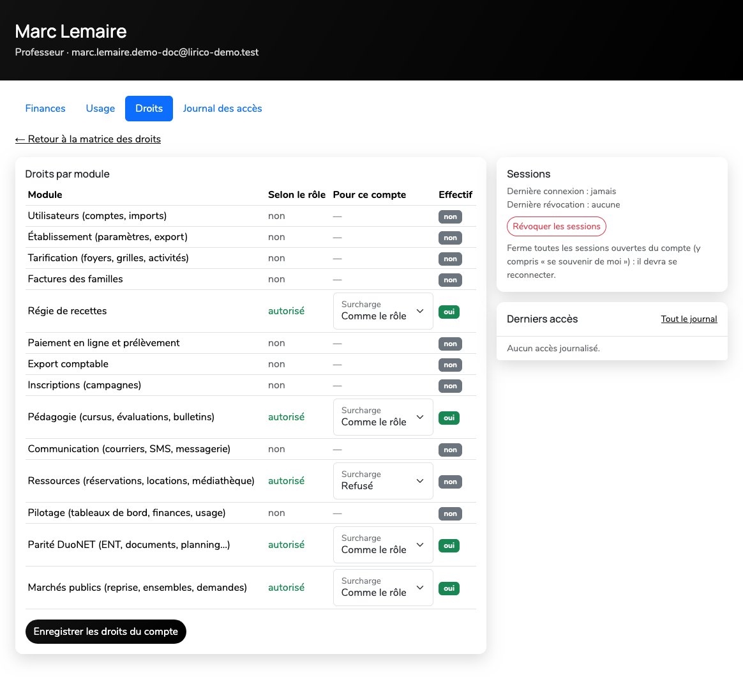The width and height of the screenshot is (743, 700).
Task: Click 'Dernière révocation : aucune' text
Action: click(x=564, y=204)
